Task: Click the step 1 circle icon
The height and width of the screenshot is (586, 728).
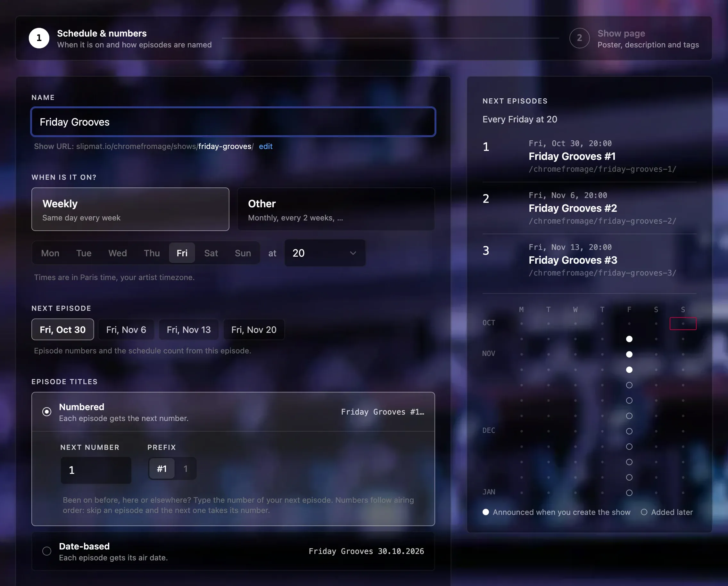Action: (39, 38)
